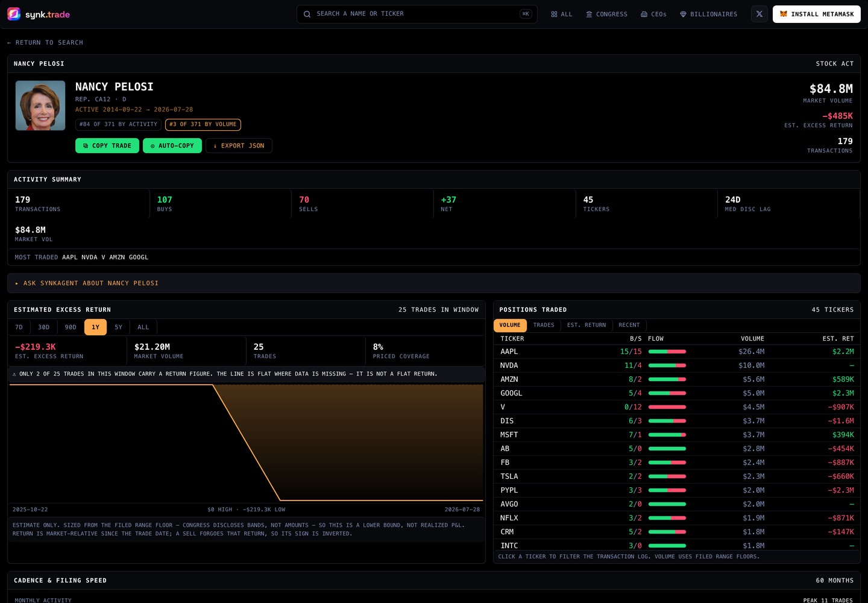The image size is (868, 603).
Task: Select the 90D time window tab
Action: [71, 327]
